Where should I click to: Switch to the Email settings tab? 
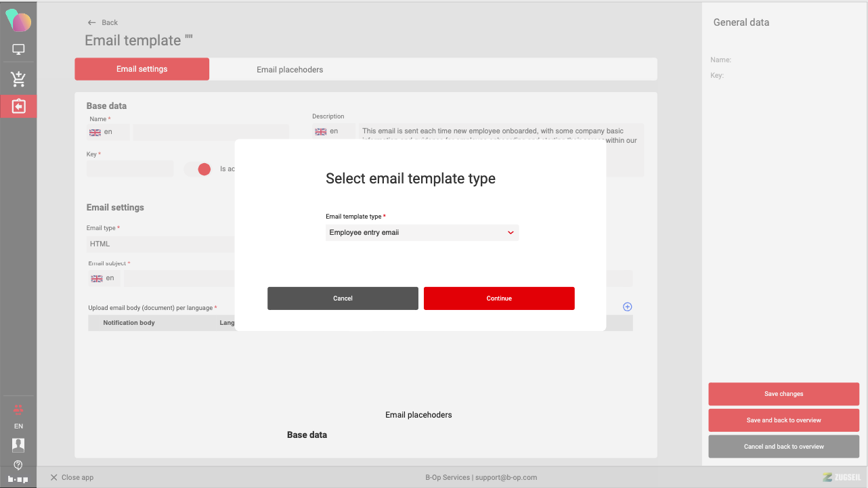142,69
